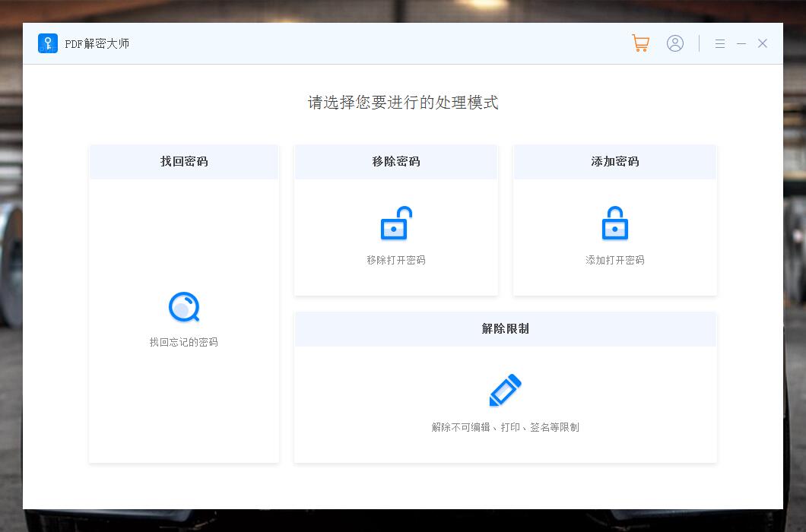Click the locked padlock icon under 添加密码
The image size is (806, 532).
[614, 223]
